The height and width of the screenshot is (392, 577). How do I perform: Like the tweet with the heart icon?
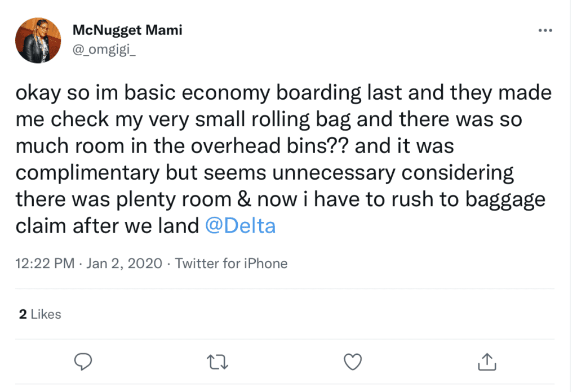[353, 362]
